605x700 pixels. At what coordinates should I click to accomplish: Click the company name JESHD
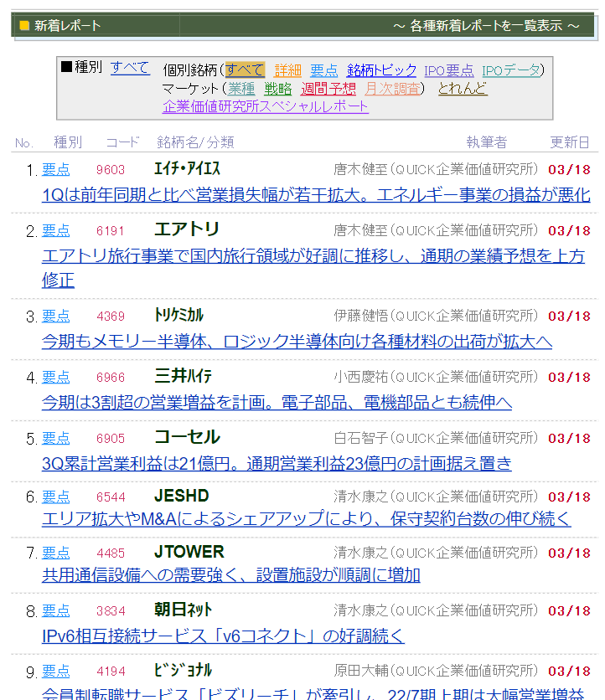pyautogui.click(x=181, y=496)
